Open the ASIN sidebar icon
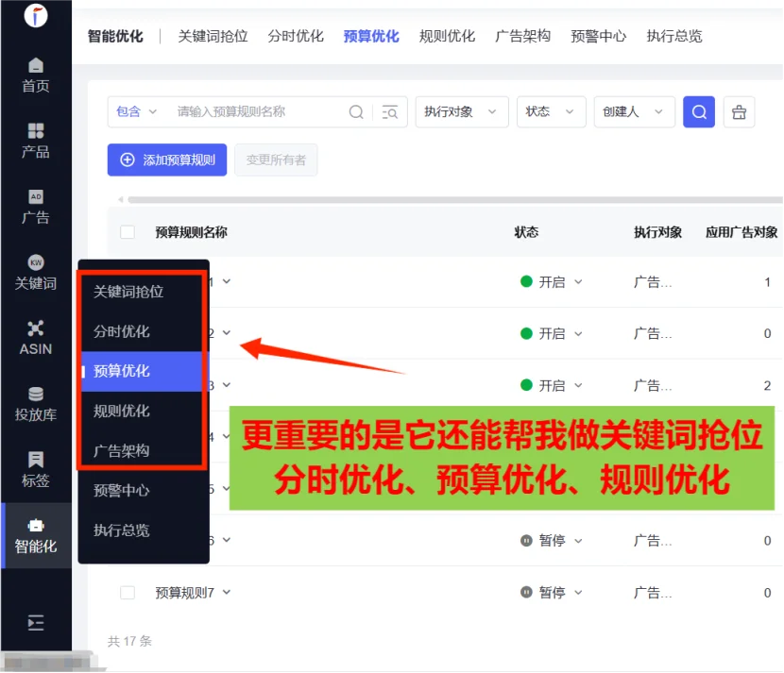This screenshot has width=784, height=673. point(36,338)
